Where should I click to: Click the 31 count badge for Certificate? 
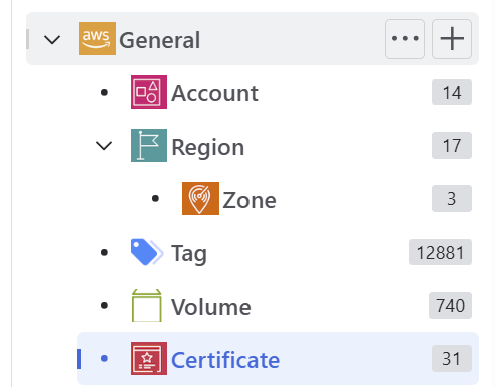coord(452,359)
